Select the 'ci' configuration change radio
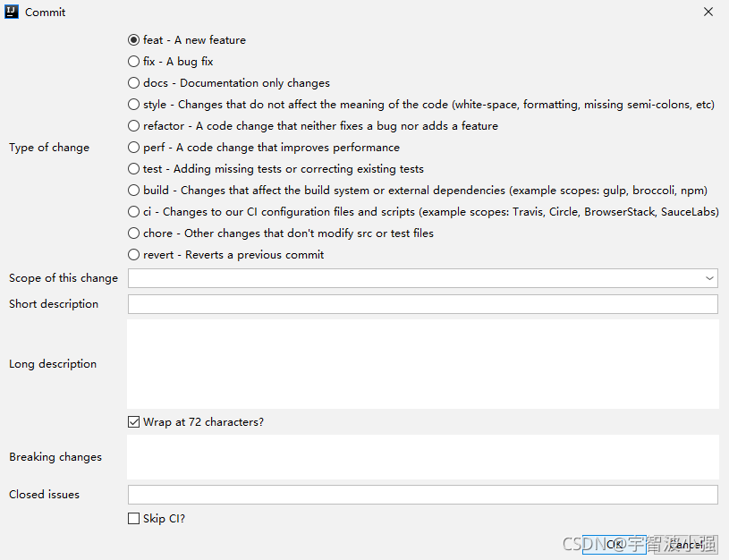The width and height of the screenshot is (729, 560). click(x=134, y=212)
